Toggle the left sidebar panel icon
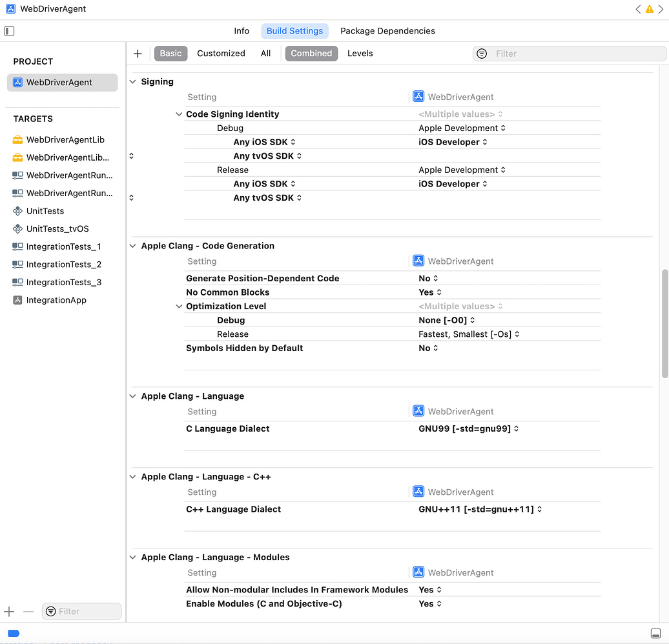Viewport: 669px width, 644px height. 9,31
